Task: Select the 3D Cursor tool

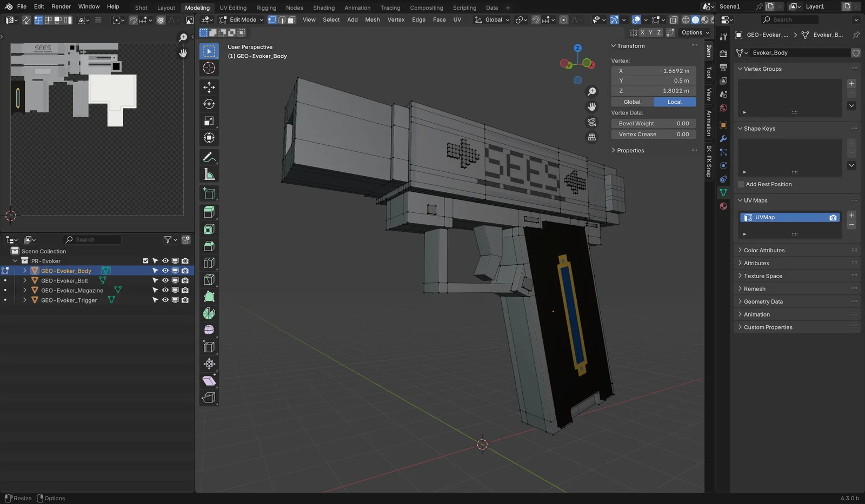Action: [x=209, y=68]
